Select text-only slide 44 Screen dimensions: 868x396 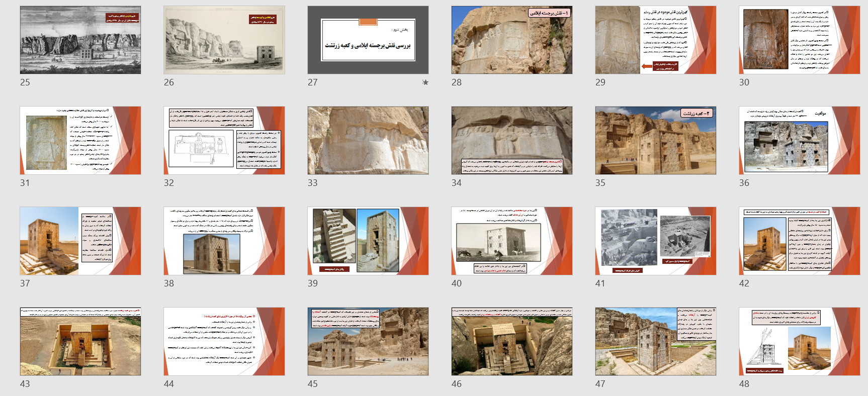(224, 342)
